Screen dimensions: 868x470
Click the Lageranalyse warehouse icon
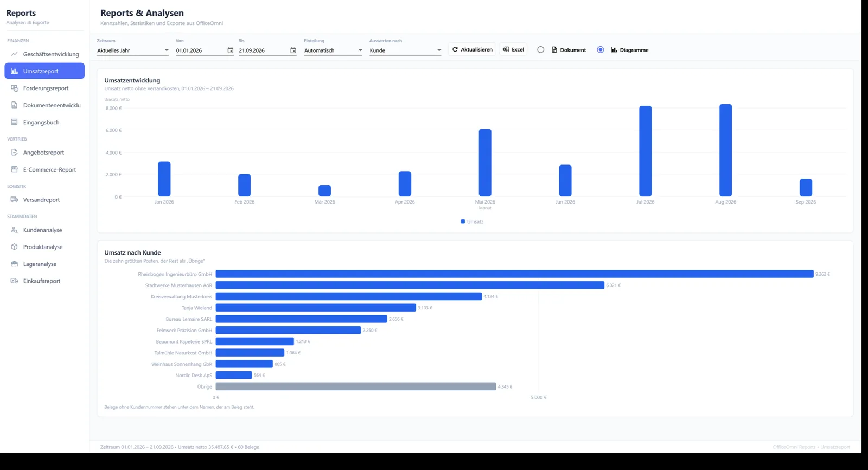click(x=14, y=264)
